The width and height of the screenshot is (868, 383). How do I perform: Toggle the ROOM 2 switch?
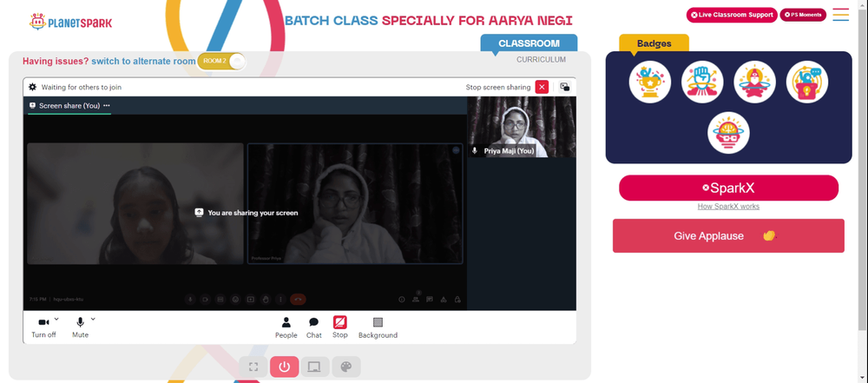[x=221, y=61]
